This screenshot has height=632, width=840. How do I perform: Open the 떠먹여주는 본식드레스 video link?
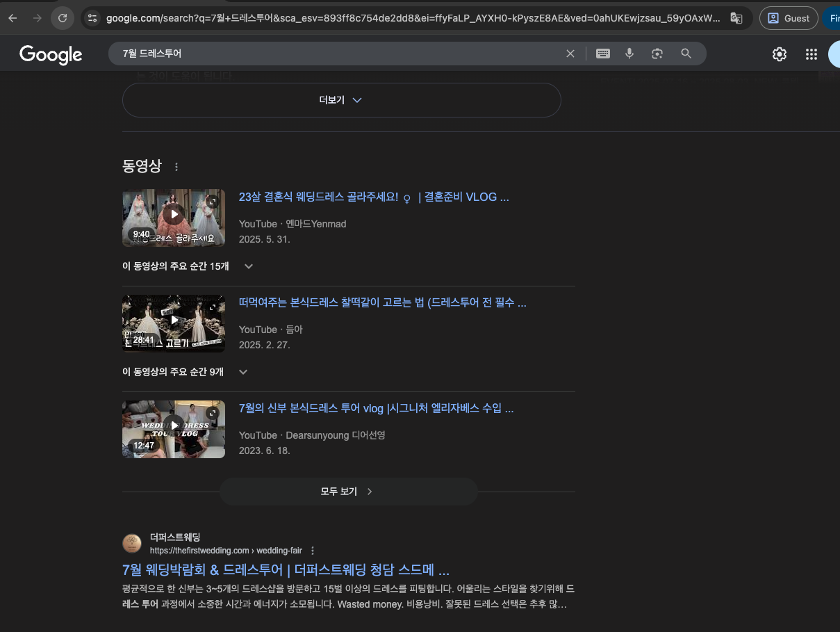[382, 302]
